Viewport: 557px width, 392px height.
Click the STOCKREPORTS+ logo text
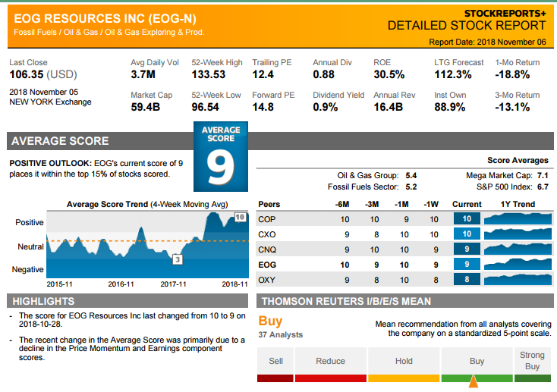(x=505, y=13)
